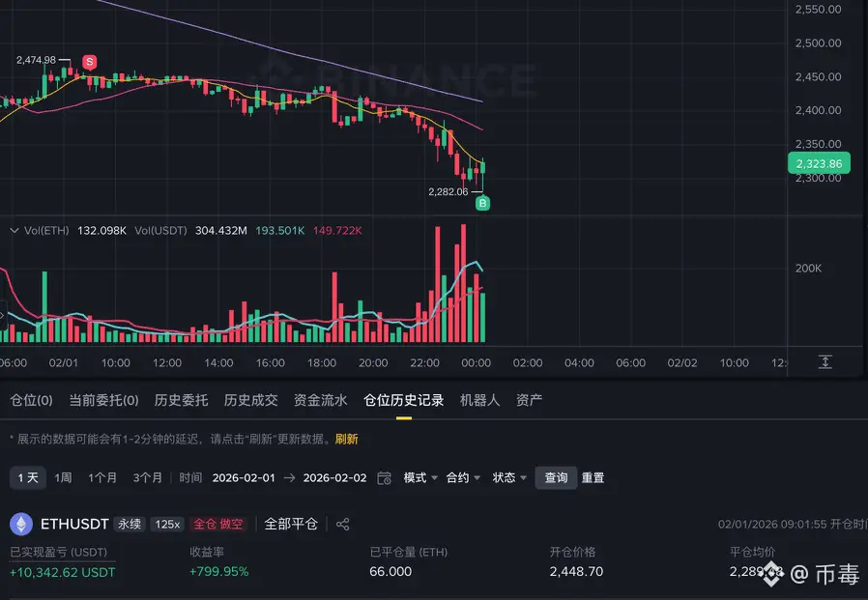Click the +10,342.62 USDT realized profit value

63,572
